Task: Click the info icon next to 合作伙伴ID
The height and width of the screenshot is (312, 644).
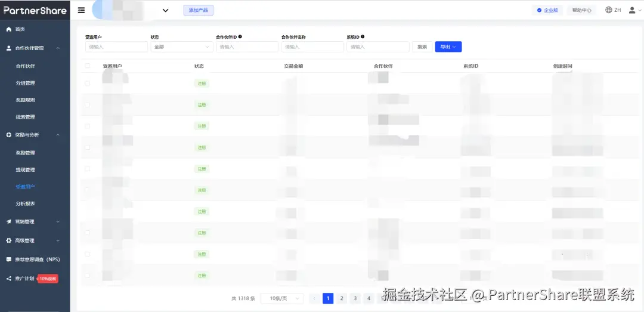Action: [240, 36]
